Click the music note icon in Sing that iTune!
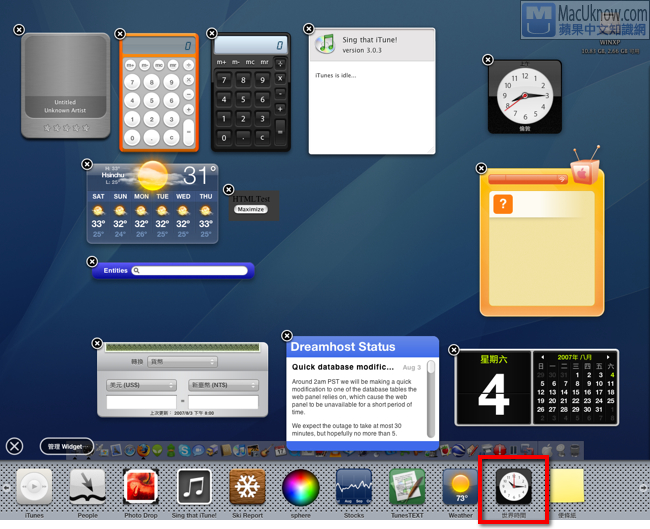 coord(325,44)
